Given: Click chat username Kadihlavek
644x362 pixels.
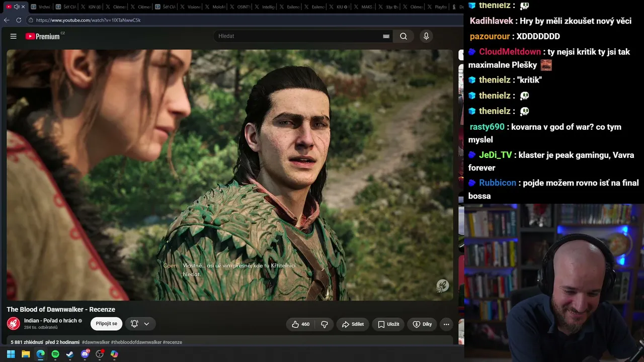Looking at the screenshot, I should [491, 21].
